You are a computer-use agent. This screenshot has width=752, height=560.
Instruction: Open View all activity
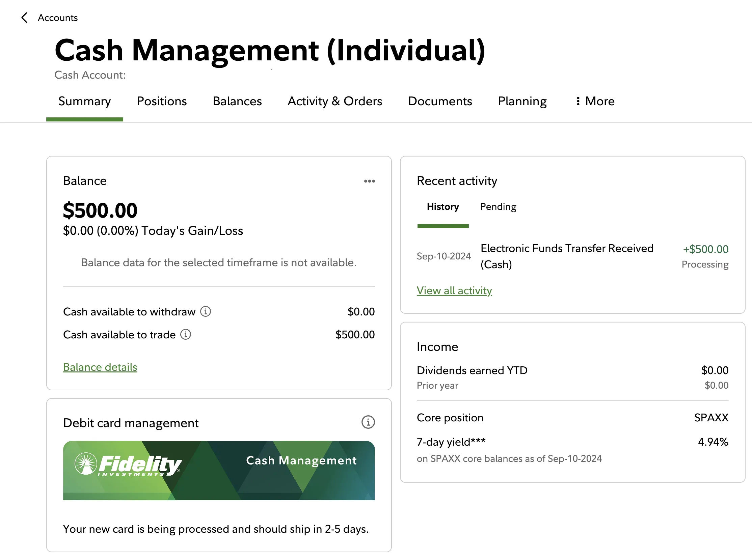pyautogui.click(x=454, y=290)
